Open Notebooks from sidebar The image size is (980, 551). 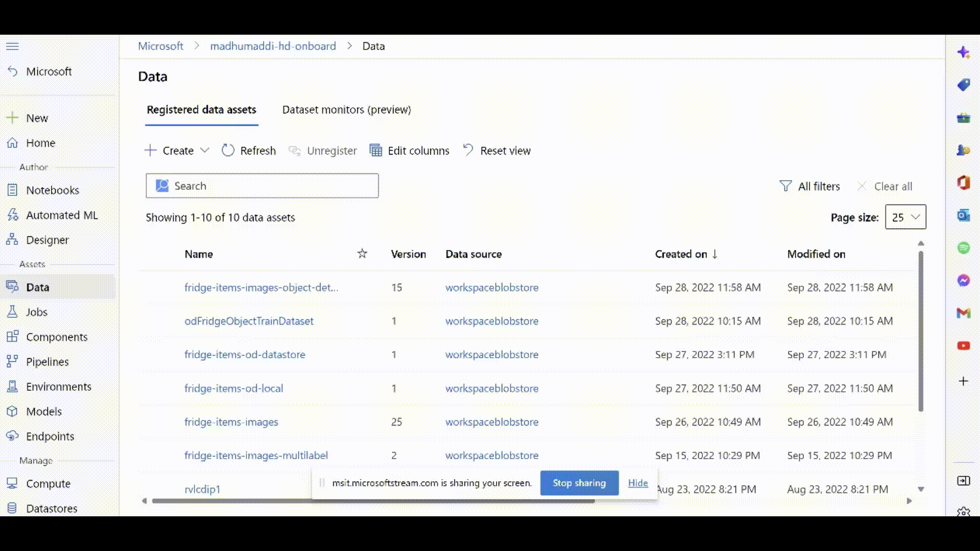pyautogui.click(x=53, y=189)
